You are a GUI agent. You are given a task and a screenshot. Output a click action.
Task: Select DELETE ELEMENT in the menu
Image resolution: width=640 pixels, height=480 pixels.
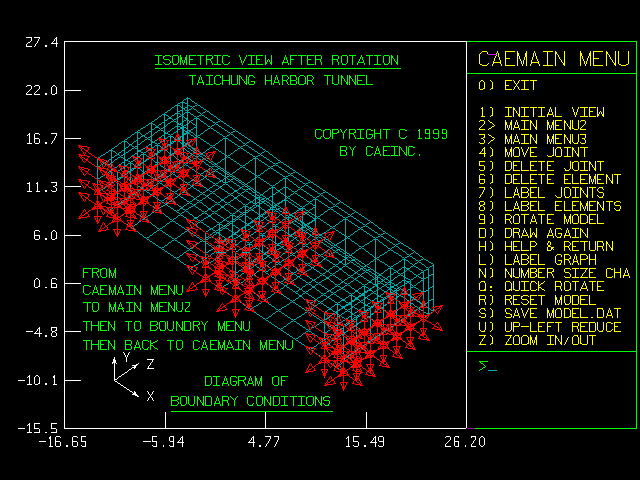click(547, 179)
